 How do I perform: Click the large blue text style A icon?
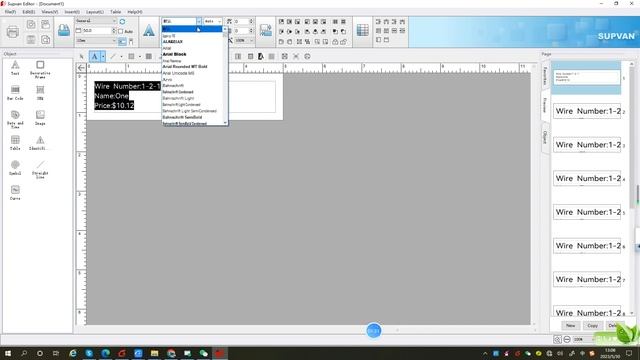pyautogui.click(x=149, y=31)
